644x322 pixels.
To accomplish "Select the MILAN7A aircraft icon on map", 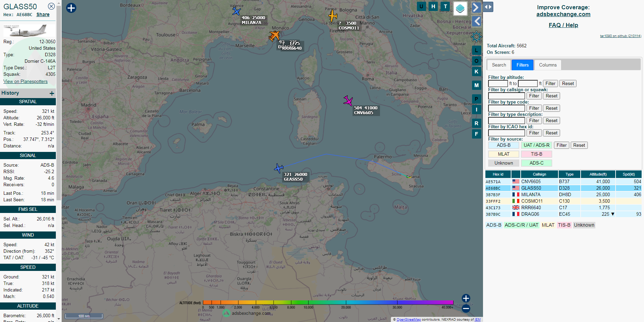I will tap(236, 11).
